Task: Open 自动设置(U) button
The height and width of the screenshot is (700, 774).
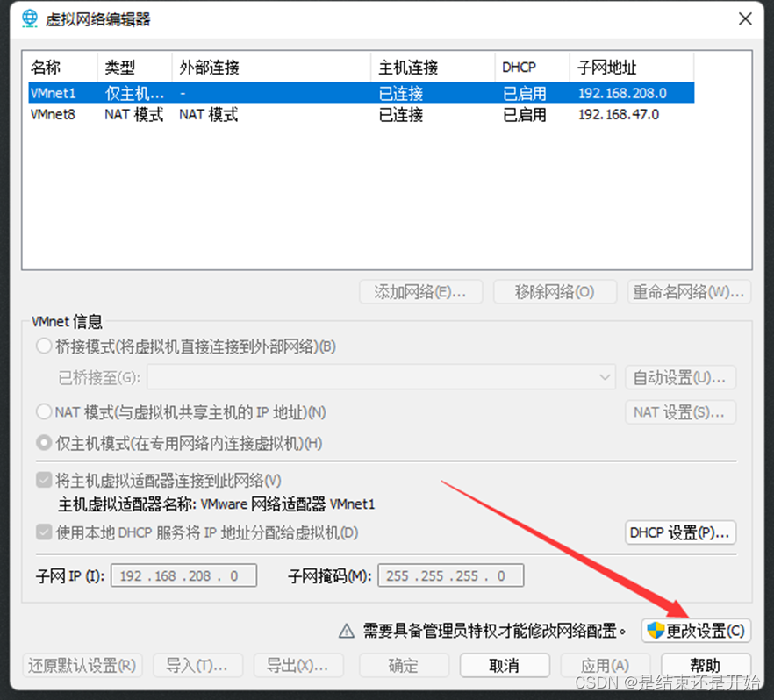Action: [x=680, y=377]
